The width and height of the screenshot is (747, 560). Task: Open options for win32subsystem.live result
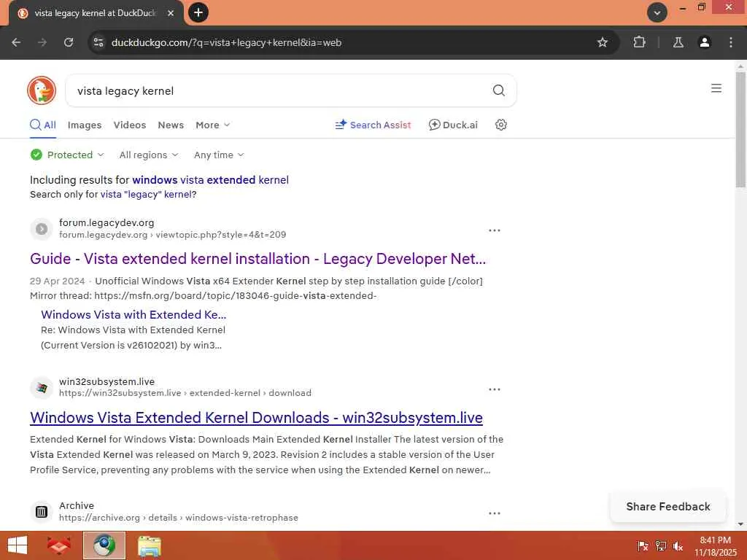point(494,389)
